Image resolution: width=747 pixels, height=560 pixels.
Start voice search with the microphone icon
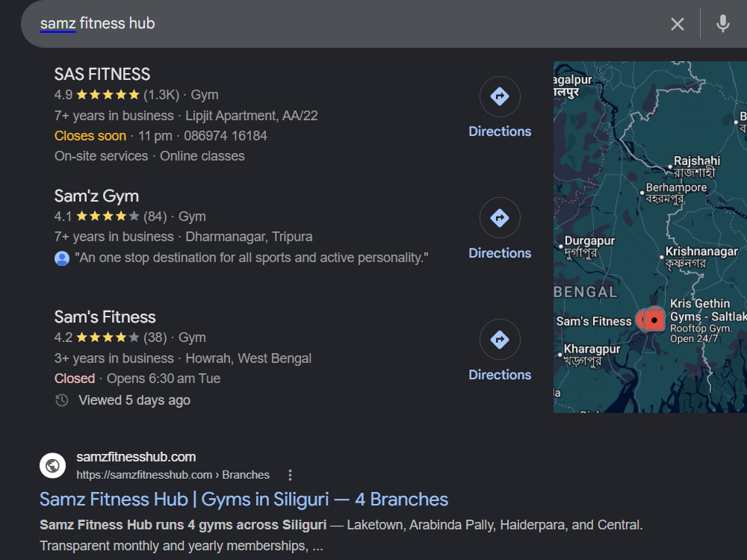coord(722,23)
